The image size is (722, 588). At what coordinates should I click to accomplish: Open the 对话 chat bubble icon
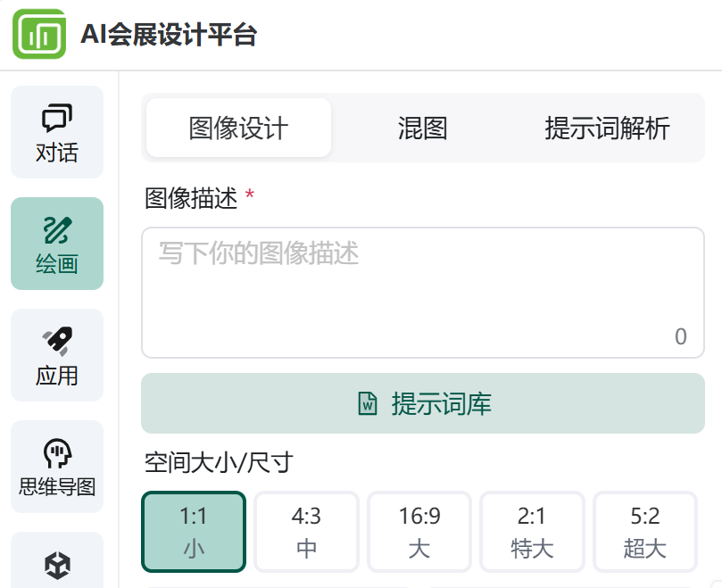pos(57,118)
